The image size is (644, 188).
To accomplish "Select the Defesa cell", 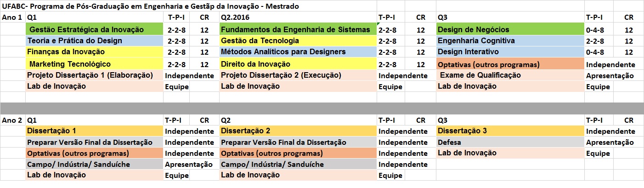I will 510,142.
